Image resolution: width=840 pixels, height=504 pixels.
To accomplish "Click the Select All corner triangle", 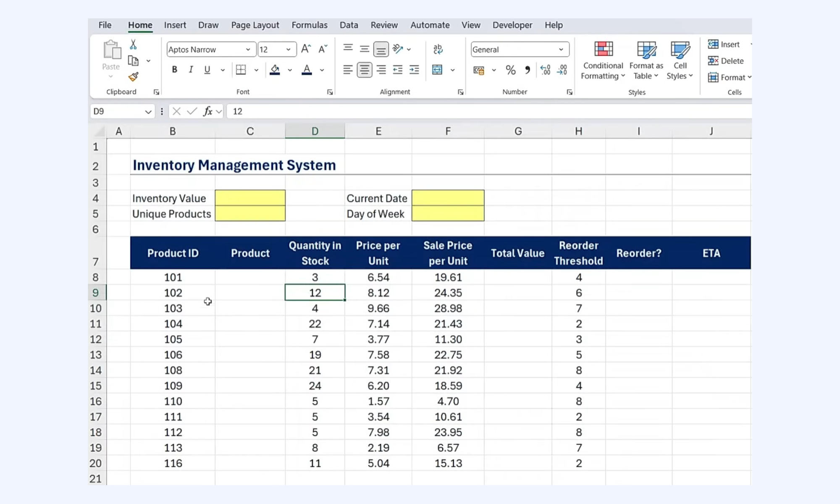I will (99, 131).
